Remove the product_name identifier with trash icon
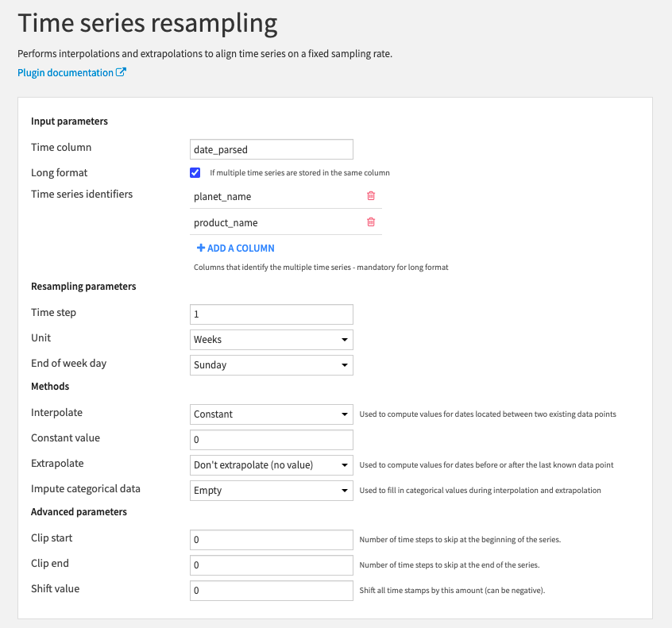Image resolution: width=672 pixels, height=628 pixels. [x=370, y=222]
